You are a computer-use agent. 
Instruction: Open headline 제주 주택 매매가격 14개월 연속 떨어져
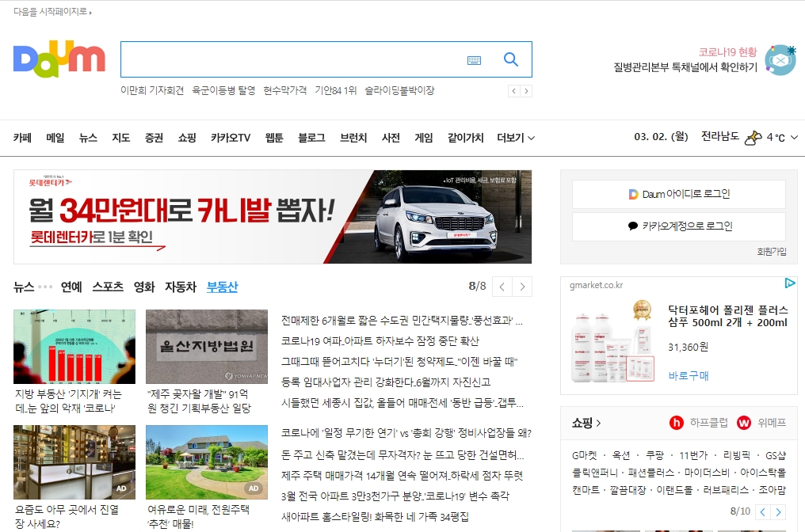[x=402, y=476]
